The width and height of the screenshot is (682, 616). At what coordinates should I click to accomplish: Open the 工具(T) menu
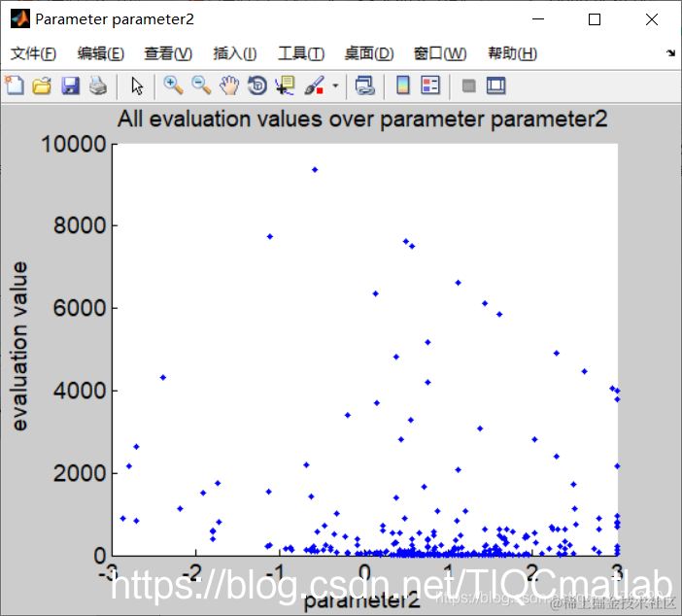(301, 53)
